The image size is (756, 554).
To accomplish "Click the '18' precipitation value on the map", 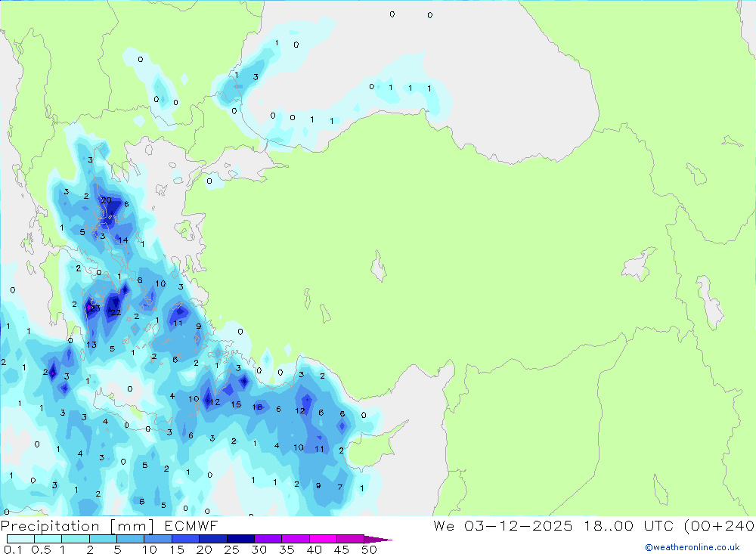I will click(258, 407).
